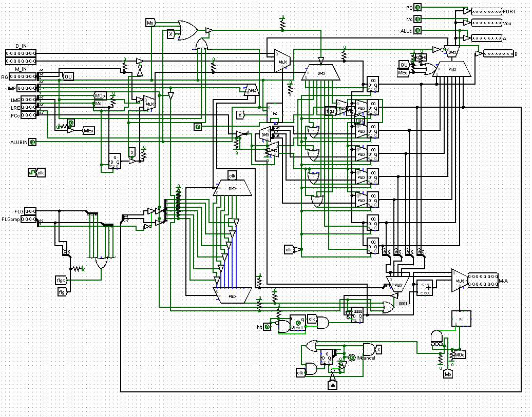
Task: Toggle the Mc input pin
Action: tap(418, 19)
